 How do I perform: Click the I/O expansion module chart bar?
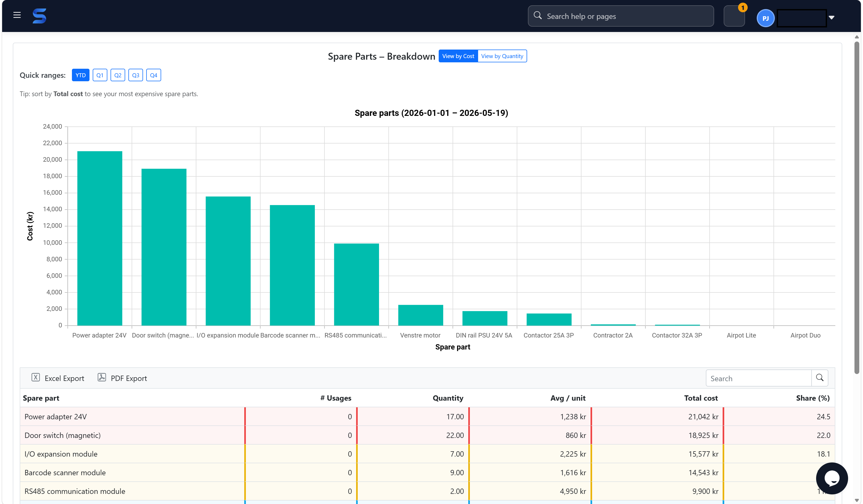click(228, 261)
